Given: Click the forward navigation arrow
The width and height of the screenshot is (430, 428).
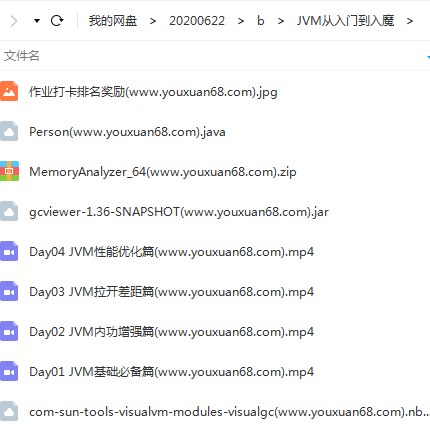Looking at the screenshot, I should pyautogui.click(x=14, y=21).
